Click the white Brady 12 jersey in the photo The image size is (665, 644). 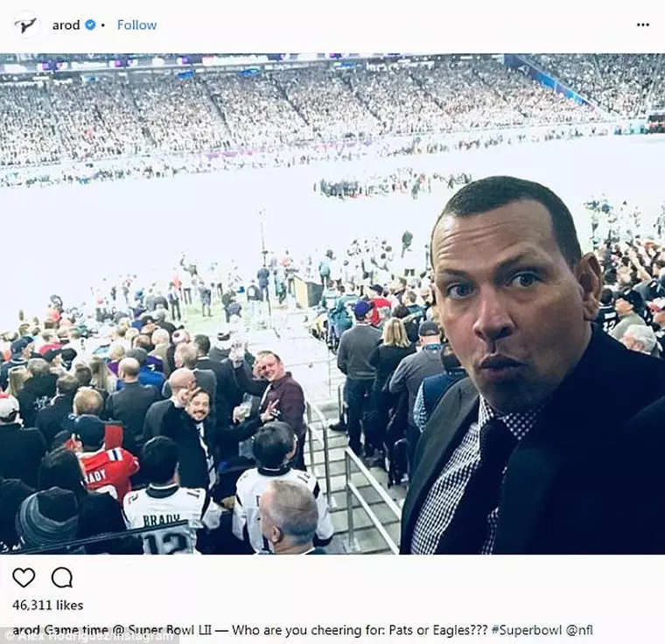[x=162, y=516]
